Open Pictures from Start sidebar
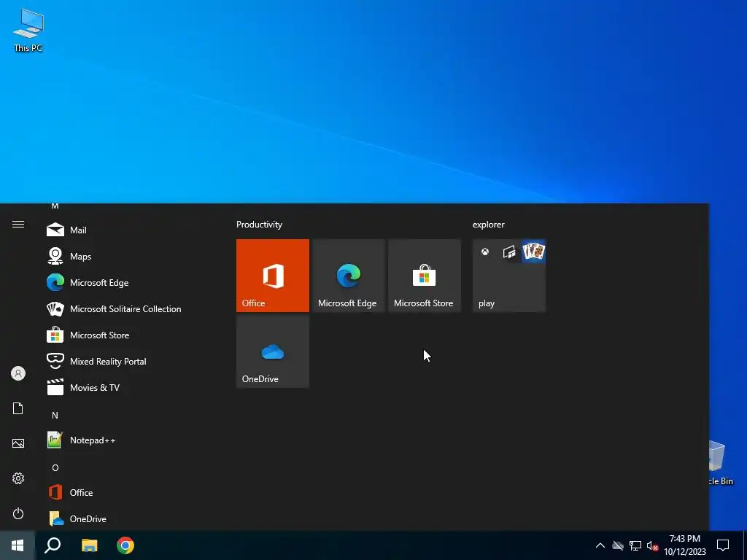The height and width of the screenshot is (560, 747). [18, 443]
